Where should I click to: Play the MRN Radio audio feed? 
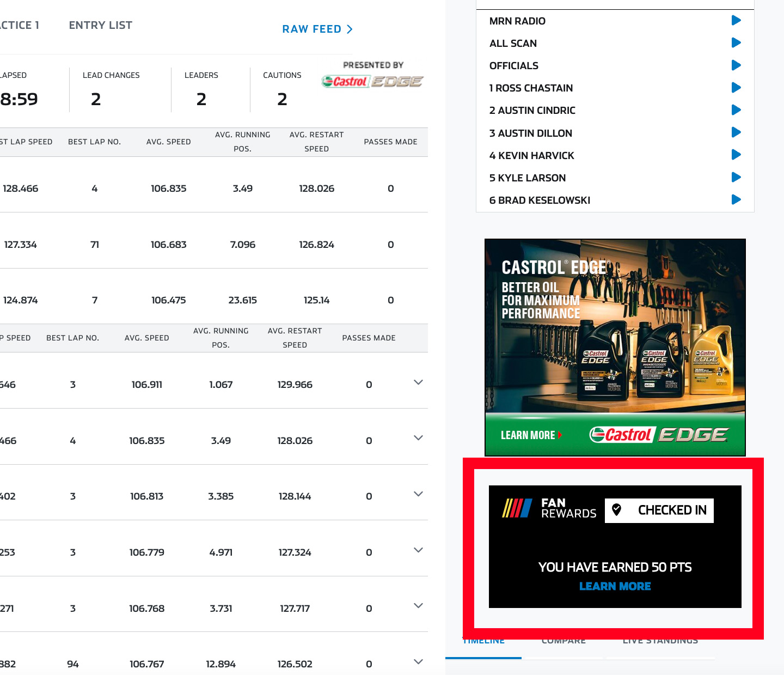point(736,21)
